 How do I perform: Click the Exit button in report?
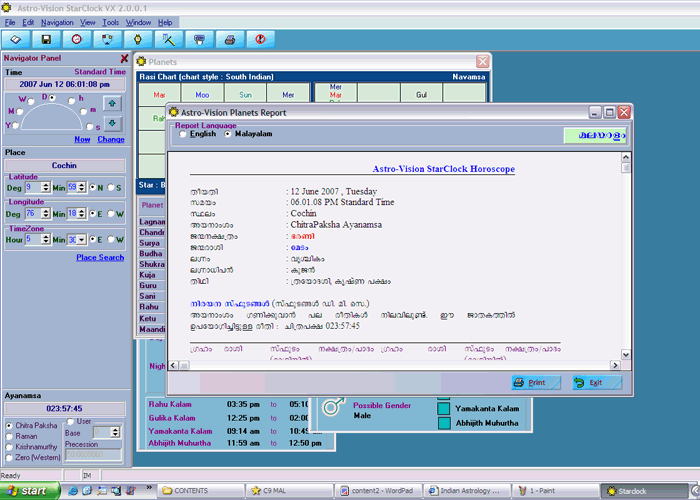(x=597, y=383)
